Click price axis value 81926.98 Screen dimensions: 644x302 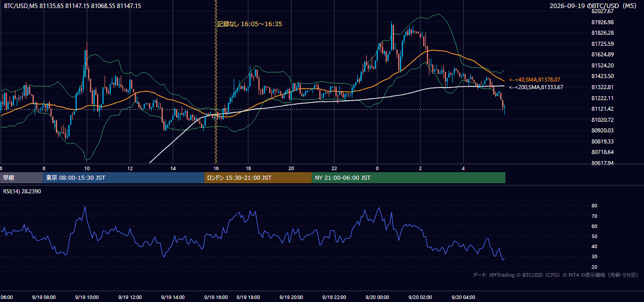click(602, 22)
